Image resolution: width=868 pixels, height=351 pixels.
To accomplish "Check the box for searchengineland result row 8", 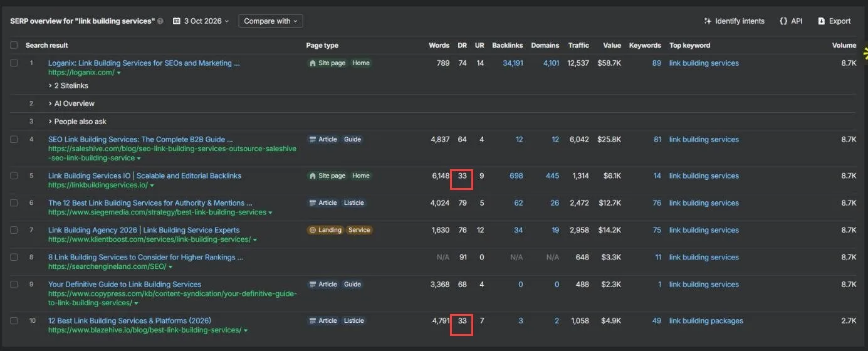I will point(14,258).
